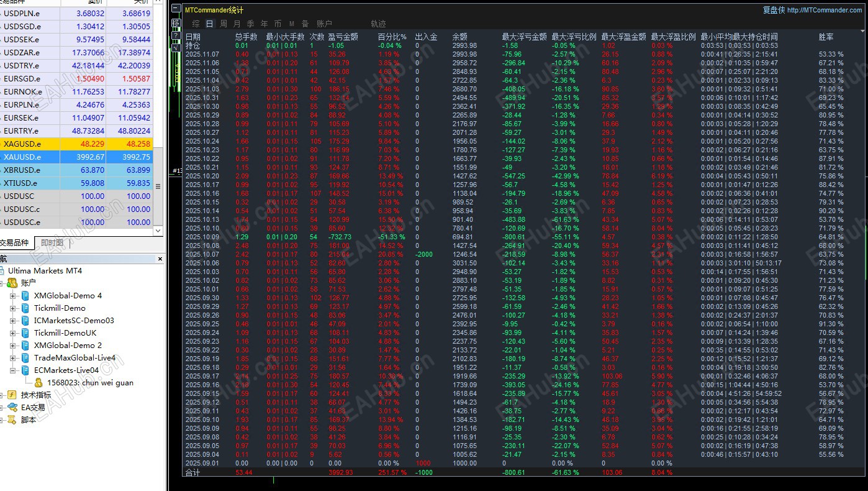The width and height of the screenshot is (868, 491).
Task: Click the 胜率 column header
Action: click(826, 37)
